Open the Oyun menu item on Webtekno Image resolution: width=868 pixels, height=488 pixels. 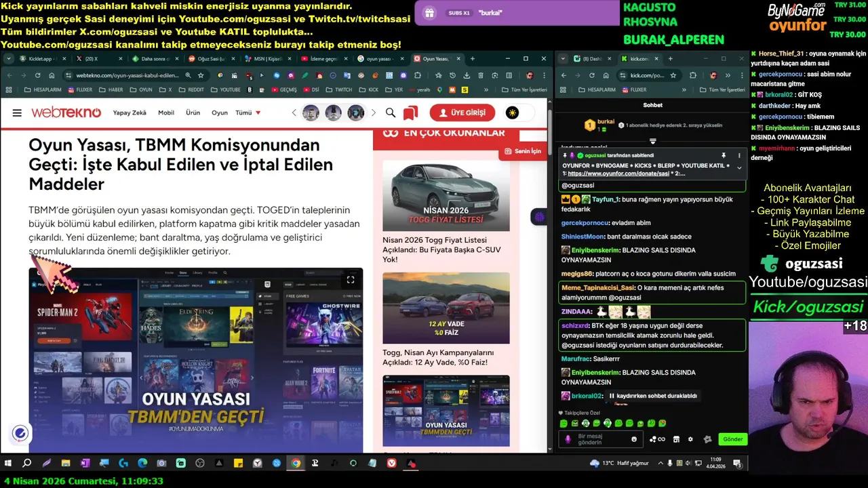pyautogui.click(x=220, y=113)
